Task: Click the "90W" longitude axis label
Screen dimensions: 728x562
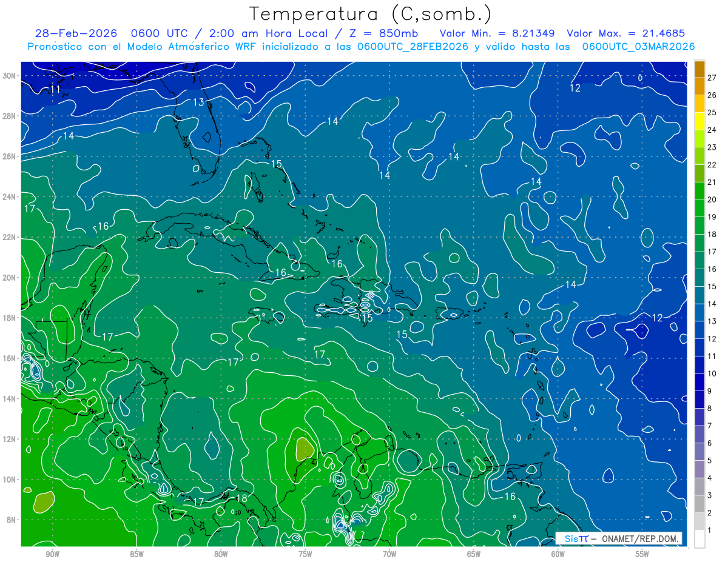Action: tap(52, 554)
